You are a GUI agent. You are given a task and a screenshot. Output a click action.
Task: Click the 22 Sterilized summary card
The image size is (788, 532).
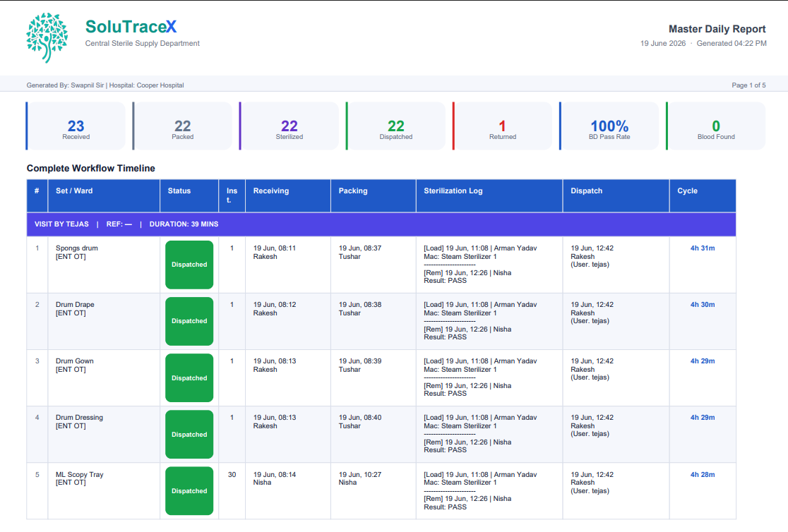coord(289,126)
